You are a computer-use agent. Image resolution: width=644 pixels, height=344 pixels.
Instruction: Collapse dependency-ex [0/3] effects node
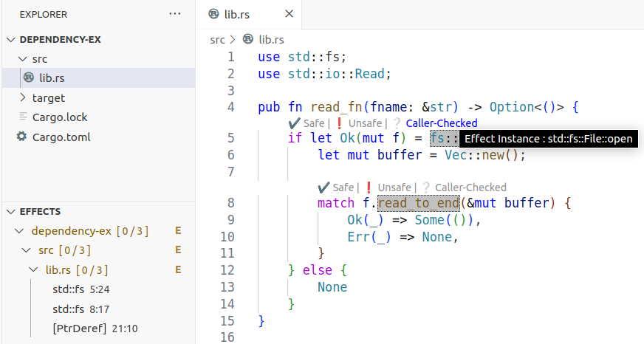point(20,231)
